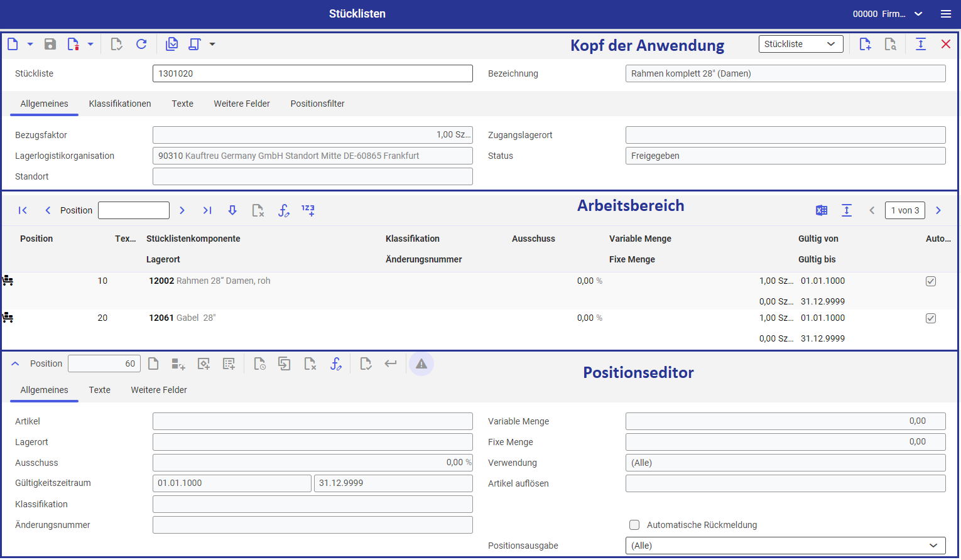The width and height of the screenshot is (961, 560).
Task: Click the work area height toggle icon
Action: pyautogui.click(x=847, y=210)
